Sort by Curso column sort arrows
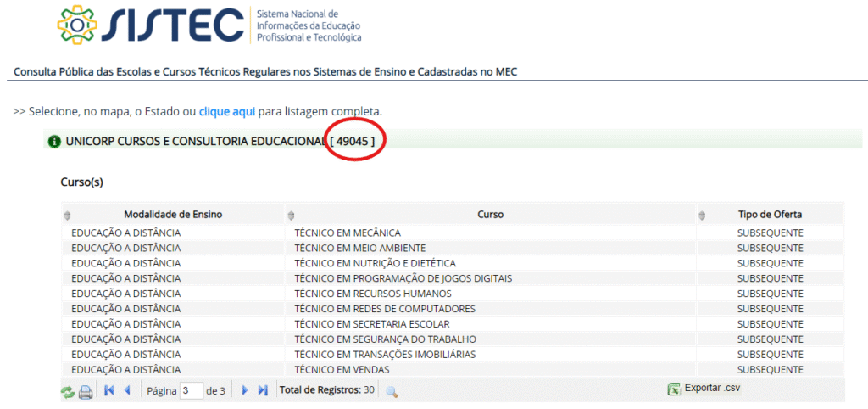This screenshot has height=409, width=868. click(x=292, y=215)
